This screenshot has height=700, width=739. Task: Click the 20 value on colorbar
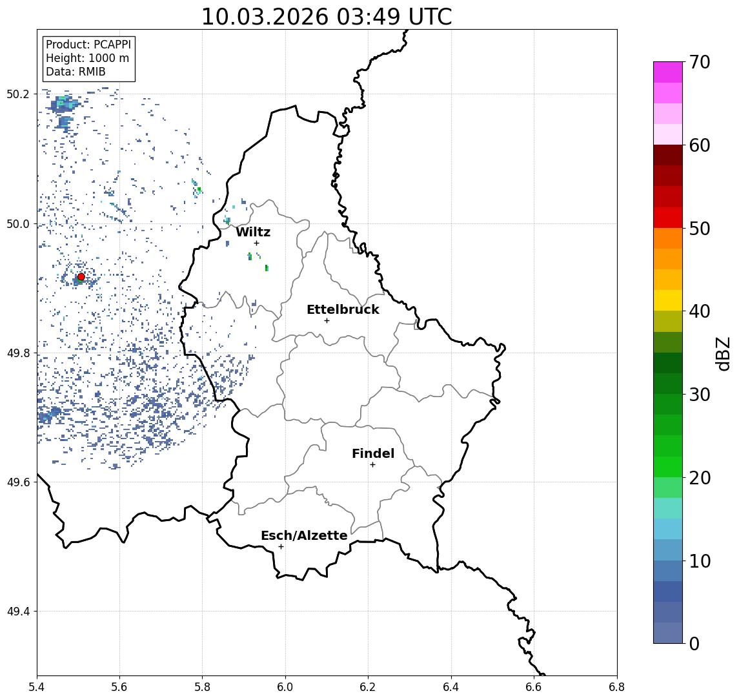(700, 477)
